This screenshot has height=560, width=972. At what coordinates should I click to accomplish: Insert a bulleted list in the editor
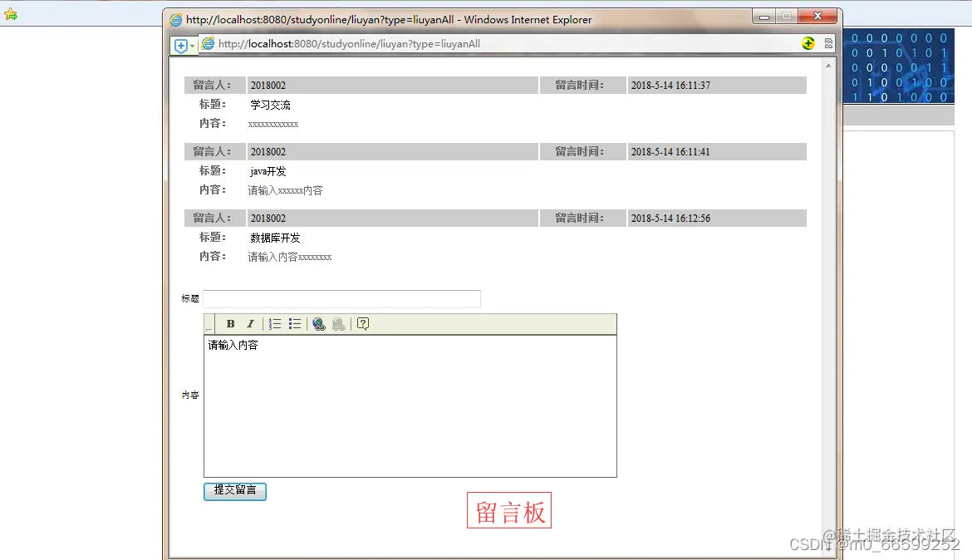[x=294, y=324]
